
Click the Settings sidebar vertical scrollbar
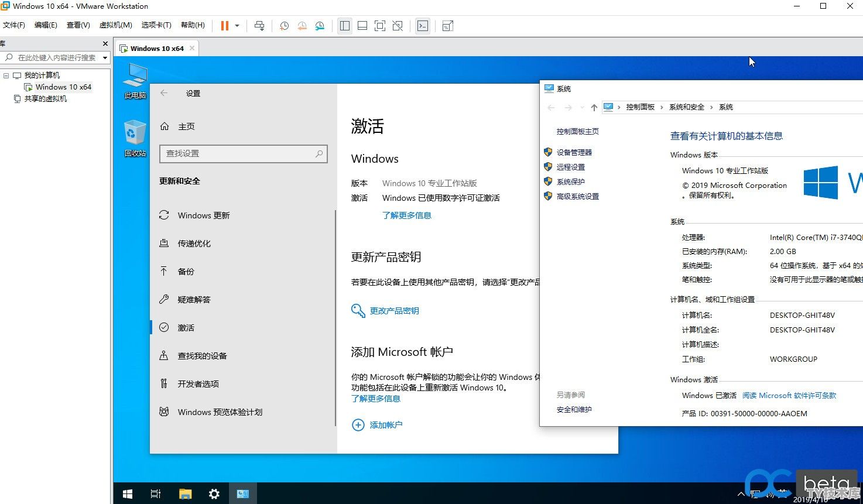coord(335,318)
